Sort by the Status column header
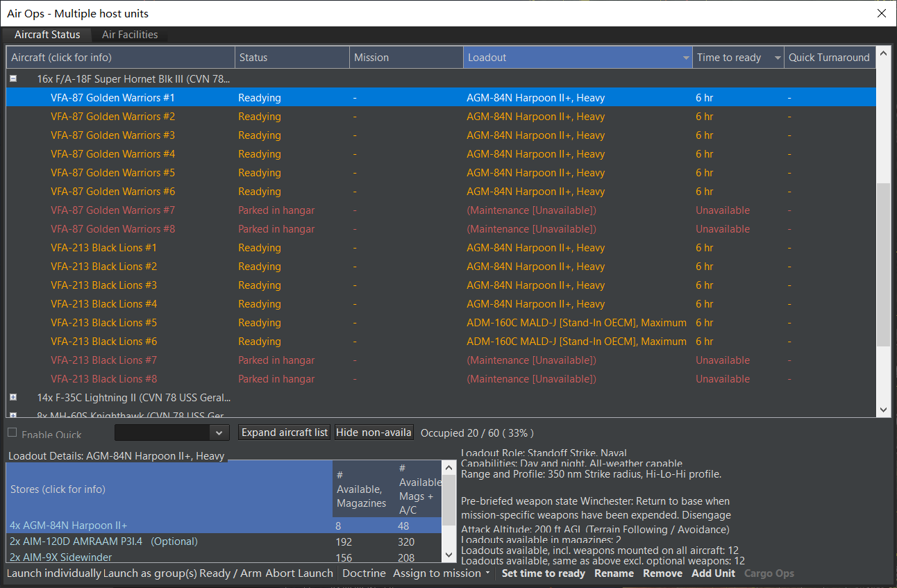The image size is (897, 588). pyautogui.click(x=292, y=58)
